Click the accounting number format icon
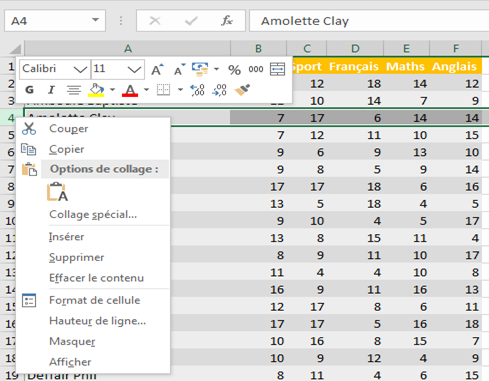The height and width of the screenshot is (381, 489). tap(200, 69)
